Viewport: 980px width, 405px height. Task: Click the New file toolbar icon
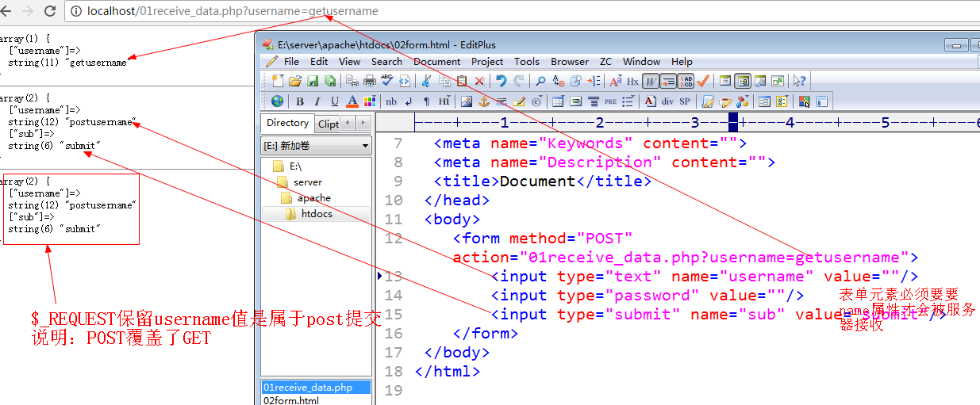pos(277,81)
